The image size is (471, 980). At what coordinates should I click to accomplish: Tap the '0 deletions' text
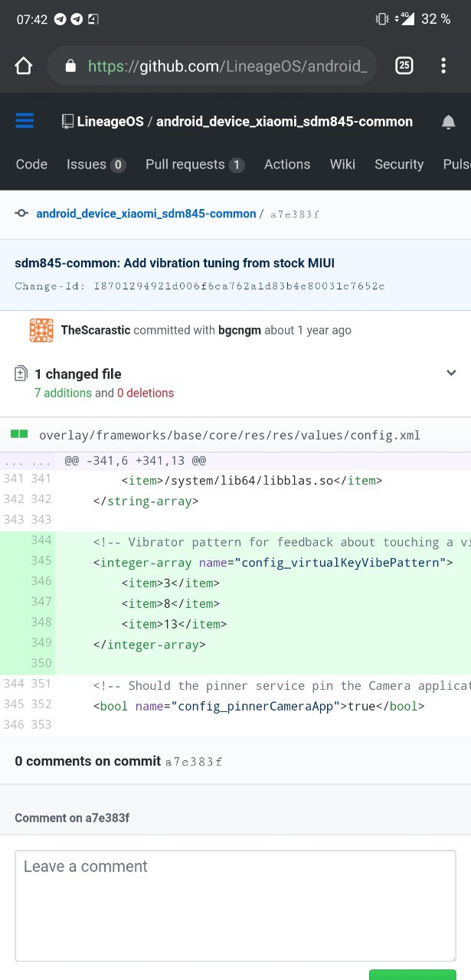coord(146,393)
